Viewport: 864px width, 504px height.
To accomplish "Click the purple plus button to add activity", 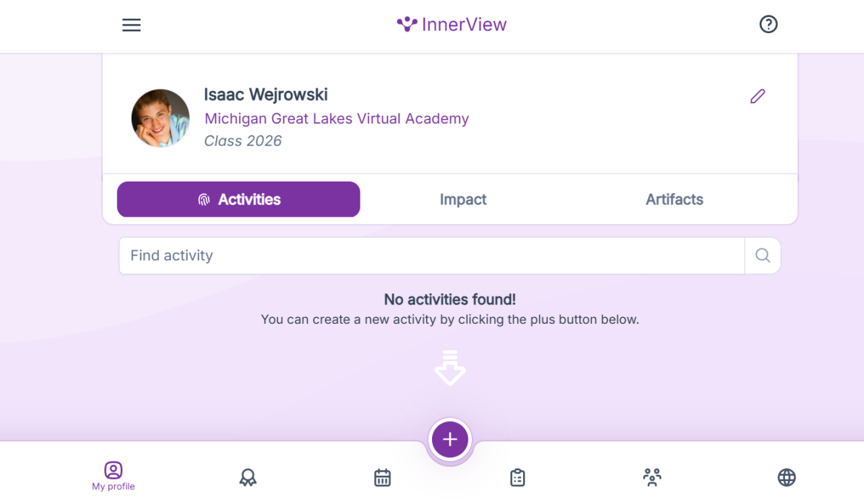I will (x=450, y=440).
